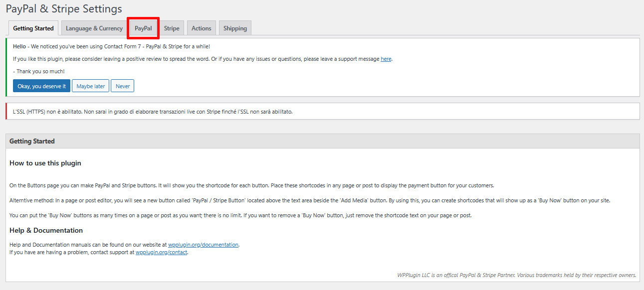Dismiss the review notice with 'Maybe later'
This screenshot has width=644, height=290.
(90, 86)
